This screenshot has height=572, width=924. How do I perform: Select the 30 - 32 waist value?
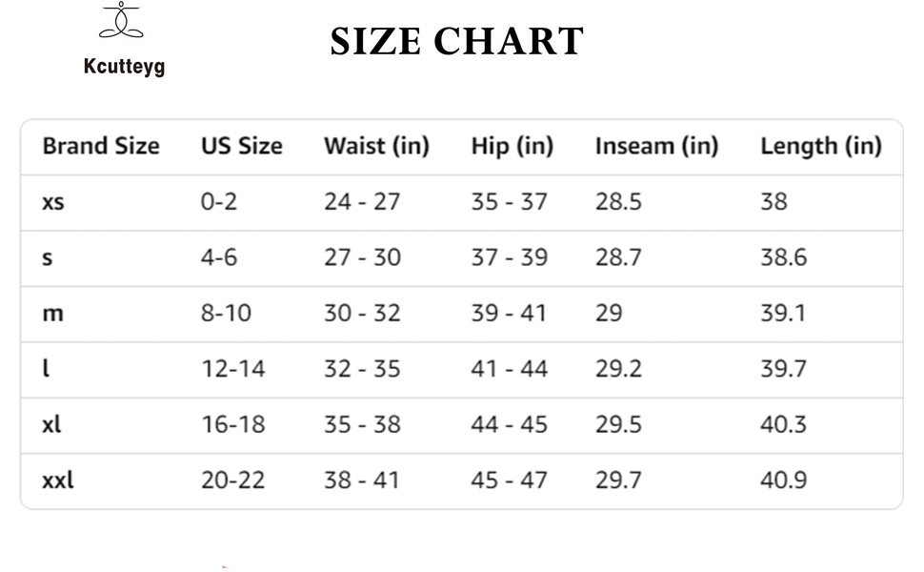[362, 313]
